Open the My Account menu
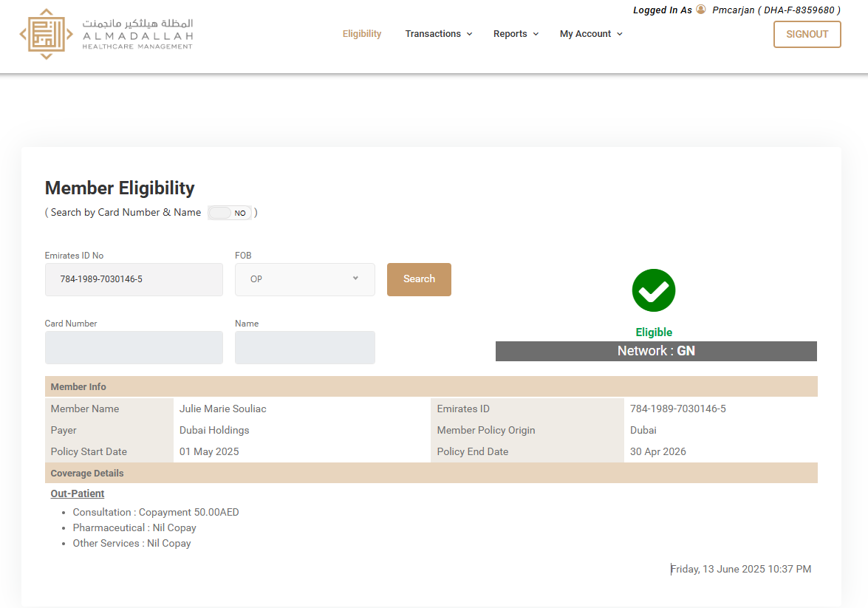868x608 pixels. (590, 34)
